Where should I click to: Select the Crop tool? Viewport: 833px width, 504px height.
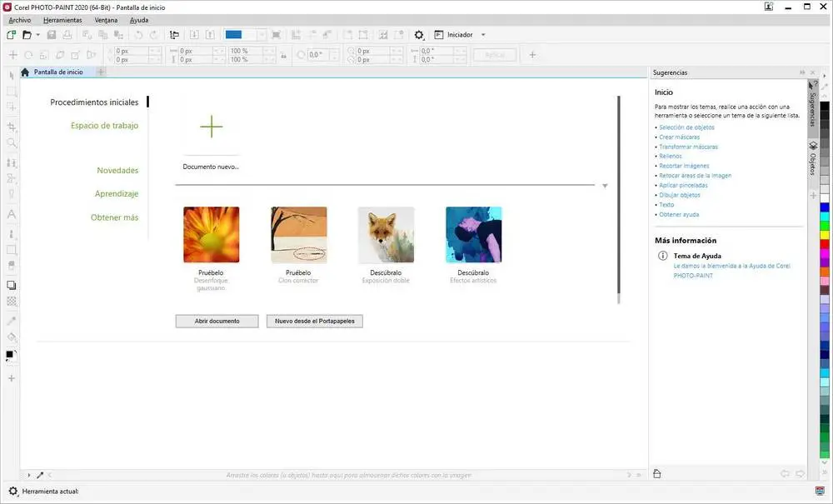click(12, 127)
